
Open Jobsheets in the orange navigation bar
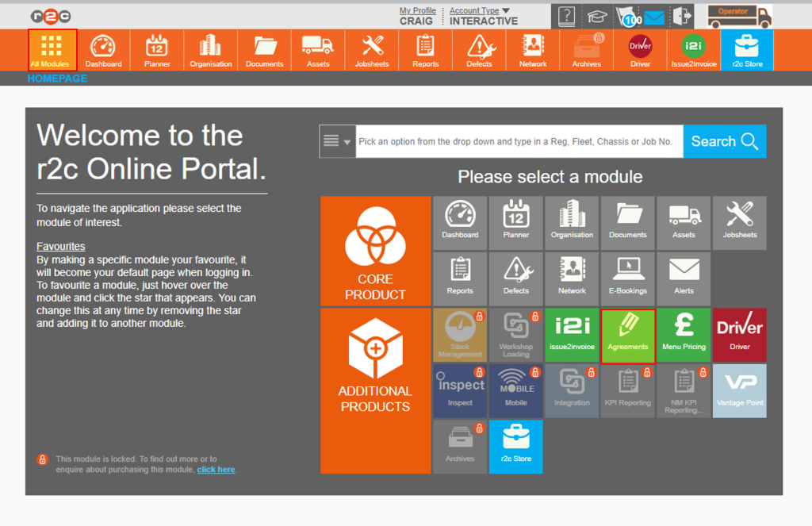372,50
